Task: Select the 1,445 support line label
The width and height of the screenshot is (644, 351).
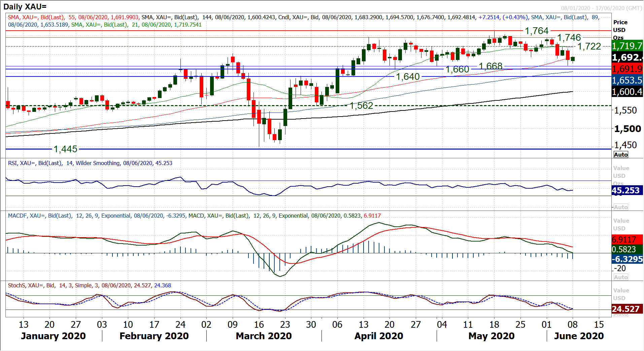Action: point(66,149)
